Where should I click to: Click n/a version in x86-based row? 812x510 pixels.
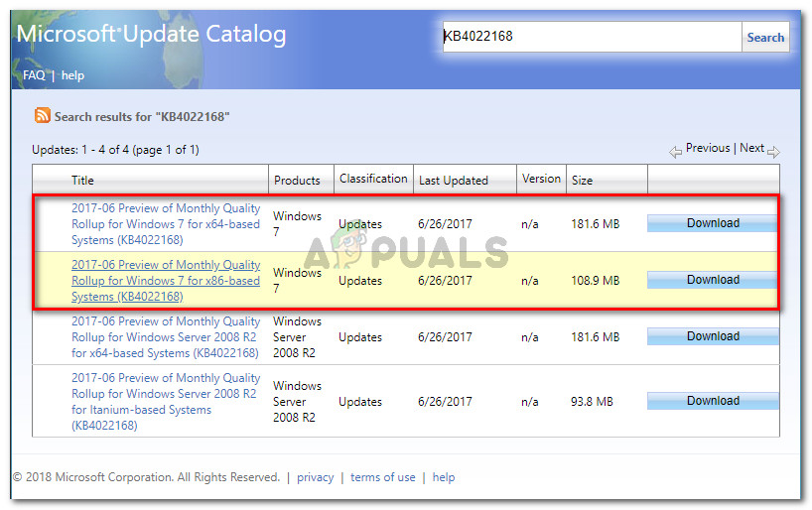click(x=530, y=280)
